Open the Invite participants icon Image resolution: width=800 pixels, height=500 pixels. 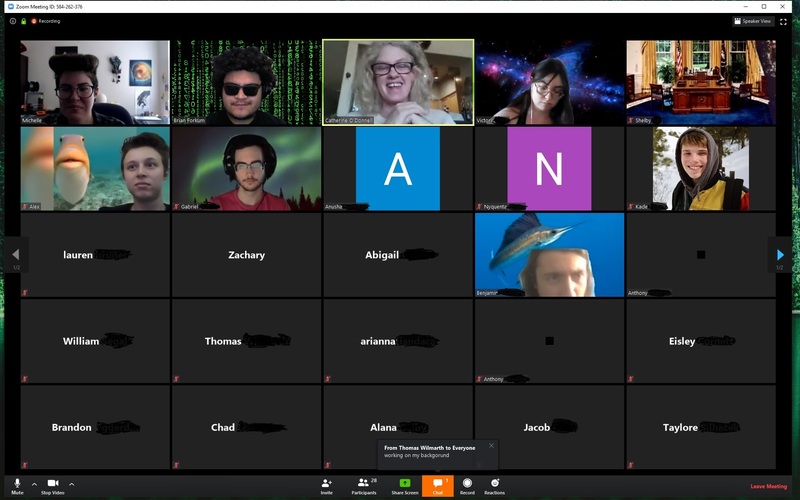click(327, 484)
